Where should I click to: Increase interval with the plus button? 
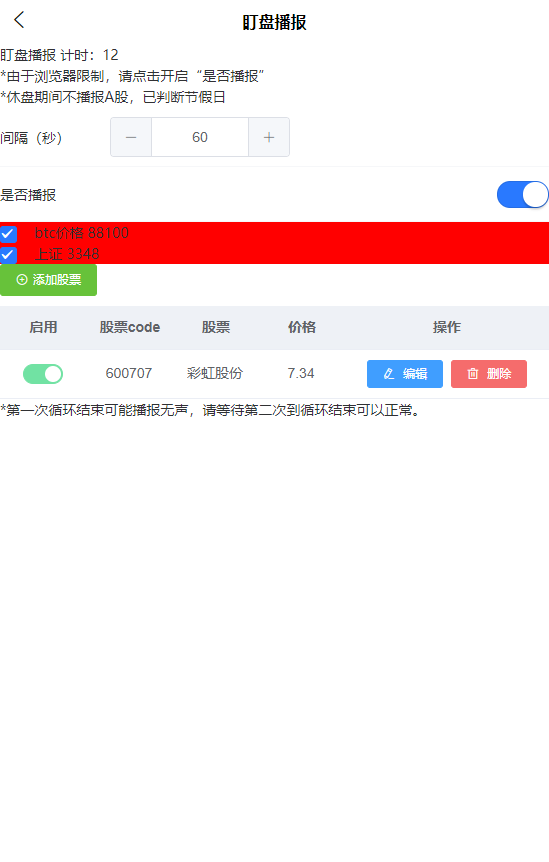[269, 137]
